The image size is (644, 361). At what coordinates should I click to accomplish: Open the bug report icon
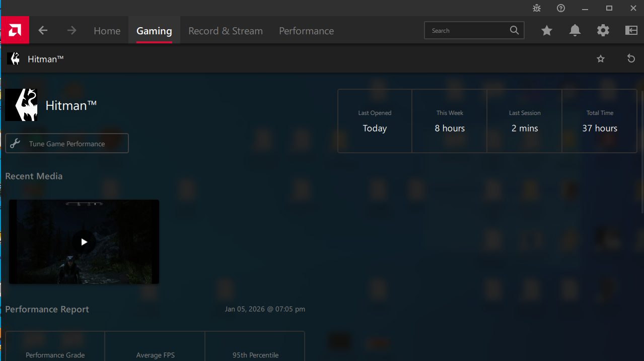537,8
